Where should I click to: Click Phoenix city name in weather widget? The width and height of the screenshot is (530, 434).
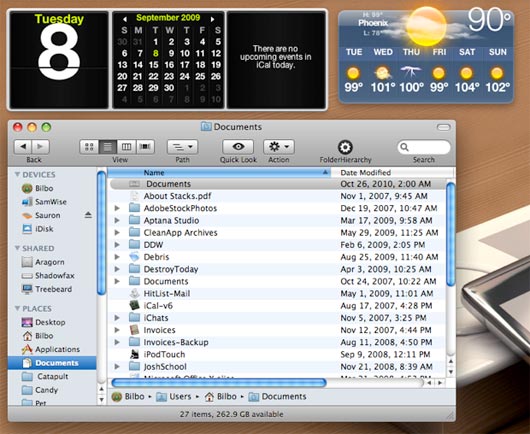[373, 23]
